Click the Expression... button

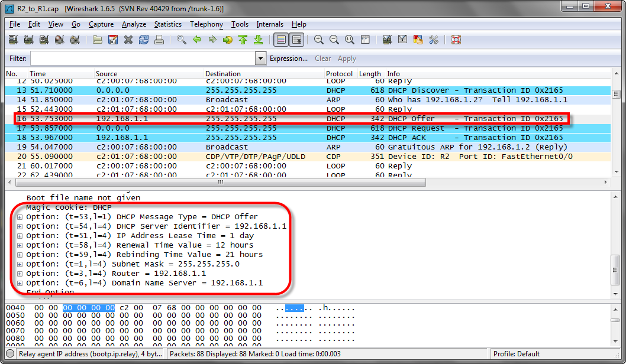click(289, 58)
